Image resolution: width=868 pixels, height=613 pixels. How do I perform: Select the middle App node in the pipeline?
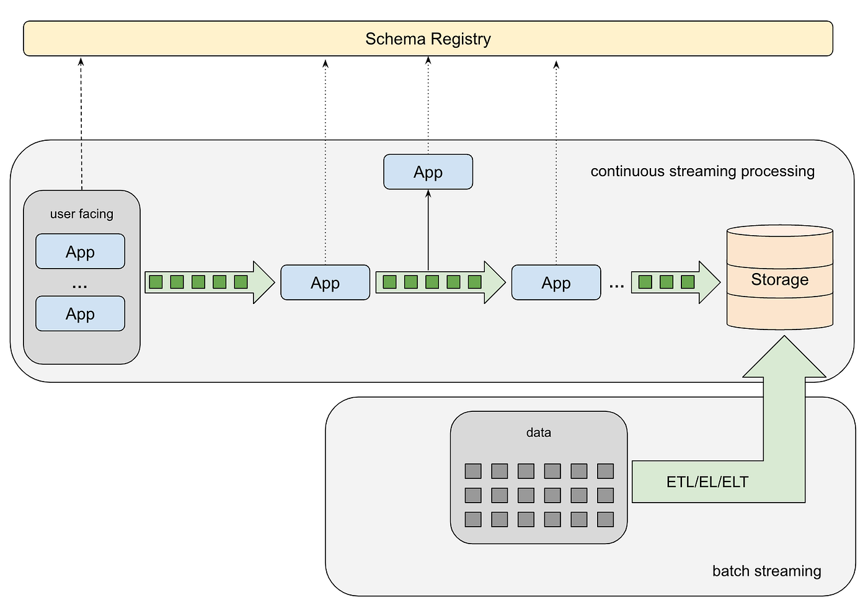click(325, 282)
